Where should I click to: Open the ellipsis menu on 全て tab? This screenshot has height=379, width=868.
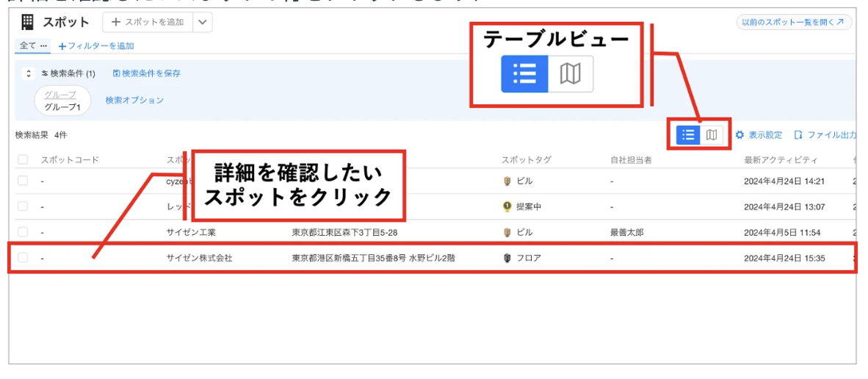(44, 46)
